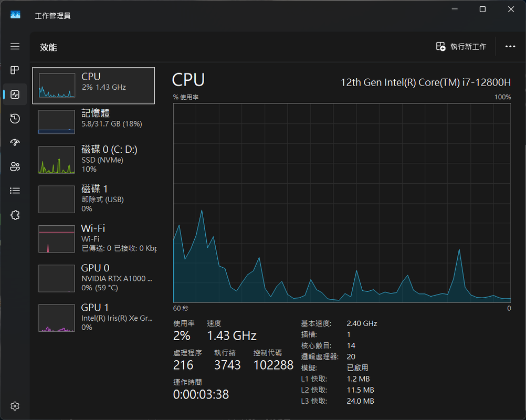Click 執行新工作 button

(x=461, y=46)
